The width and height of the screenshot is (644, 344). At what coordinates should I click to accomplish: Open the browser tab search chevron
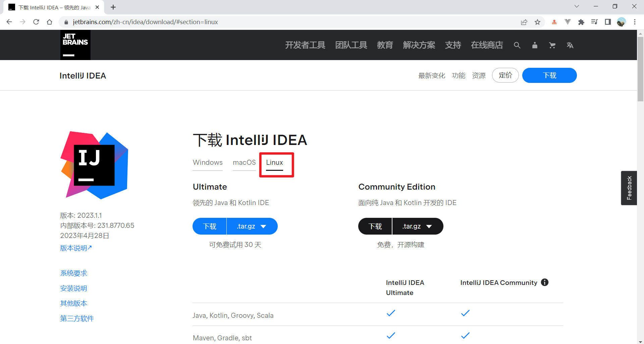(x=577, y=6)
